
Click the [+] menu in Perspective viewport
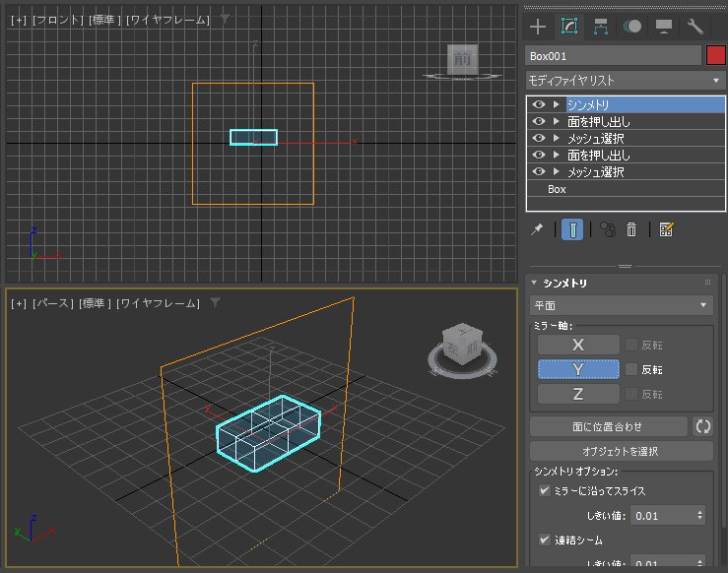(x=19, y=304)
